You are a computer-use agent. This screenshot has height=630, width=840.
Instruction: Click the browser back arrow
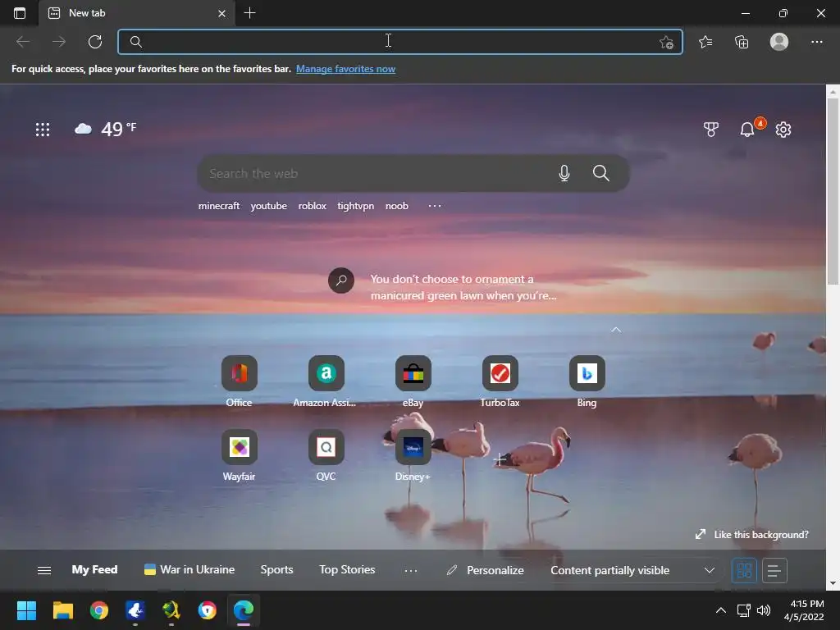23,42
